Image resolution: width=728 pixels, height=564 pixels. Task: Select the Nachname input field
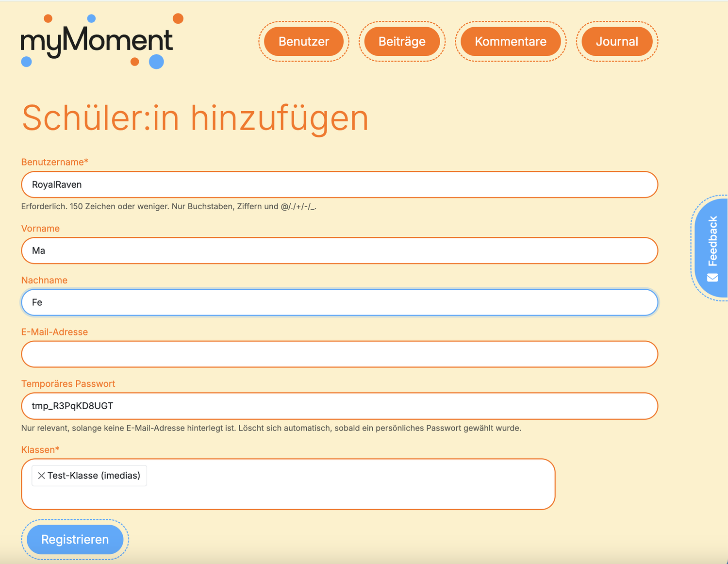point(339,302)
